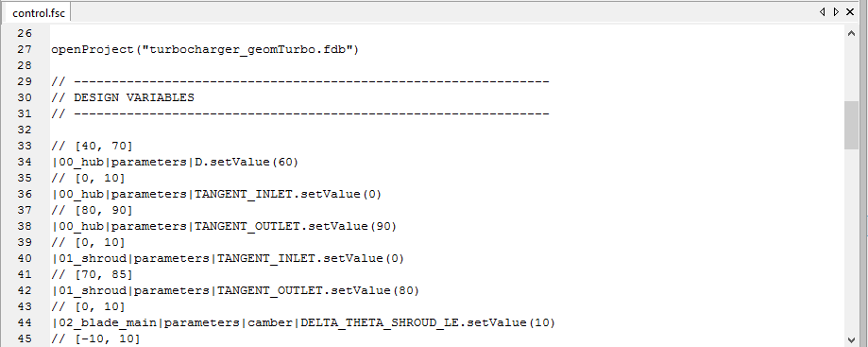Click line number 45 in the gutter
This screenshot has height=347, width=868.
(24, 338)
